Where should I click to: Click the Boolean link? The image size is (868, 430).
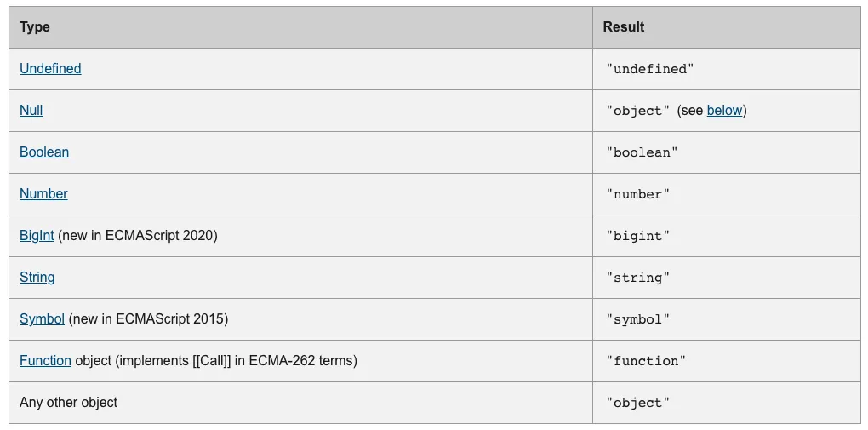(44, 152)
